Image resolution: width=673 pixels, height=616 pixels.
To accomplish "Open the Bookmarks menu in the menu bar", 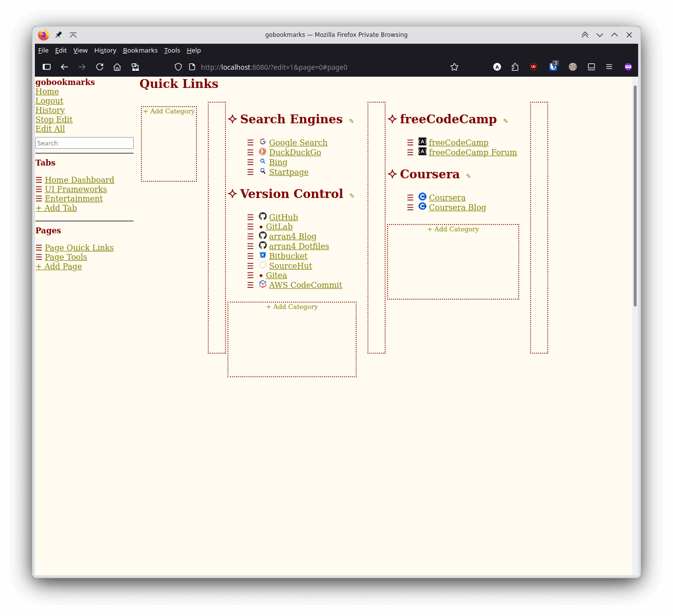I will point(140,50).
